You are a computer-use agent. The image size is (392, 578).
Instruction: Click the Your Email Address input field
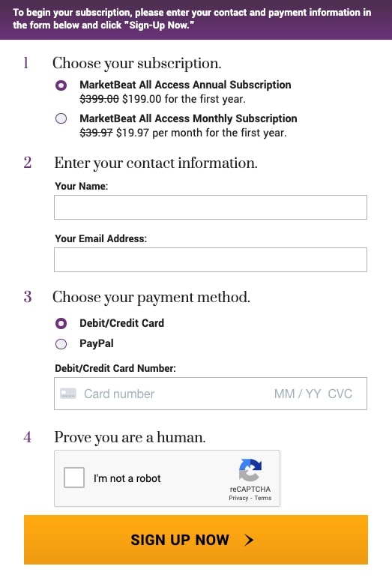[x=211, y=259]
